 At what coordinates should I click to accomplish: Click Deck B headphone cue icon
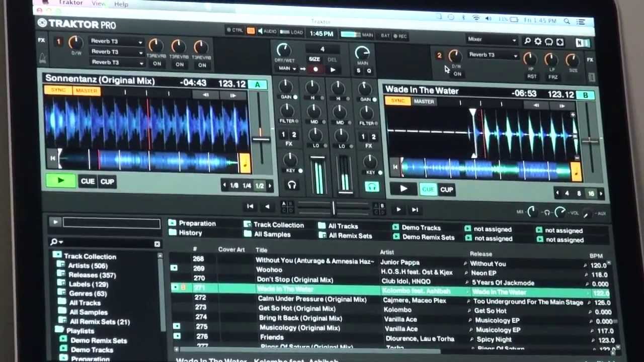point(372,187)
